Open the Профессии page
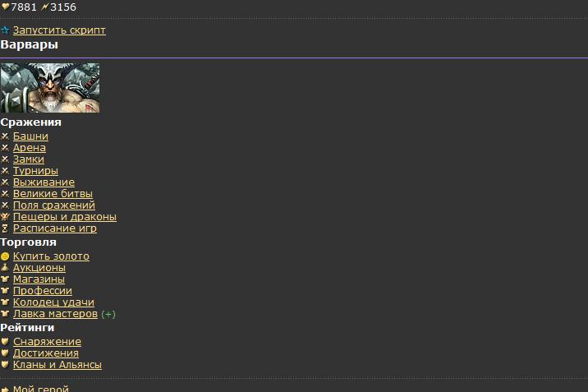Image resolution: width=588 pixels, height=392 pixels. click(x=43, y=291)
